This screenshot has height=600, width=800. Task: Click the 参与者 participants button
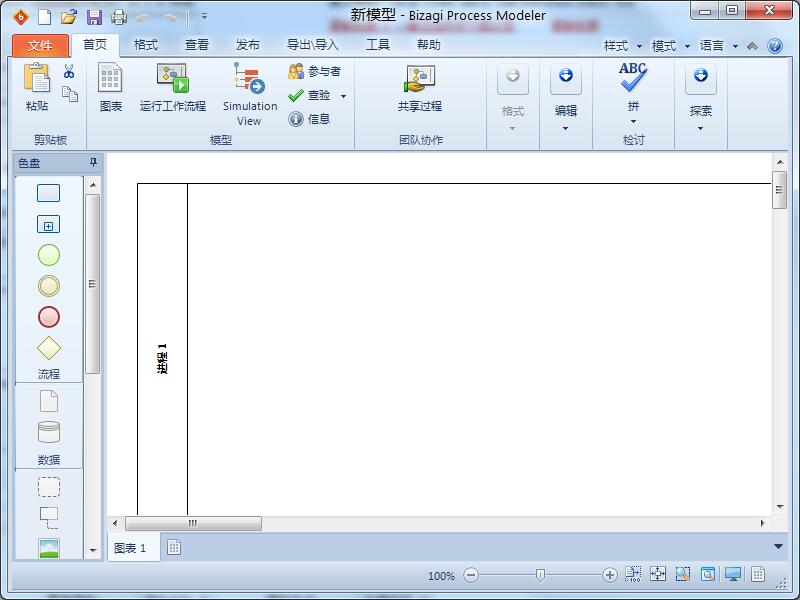click(314, 72)
